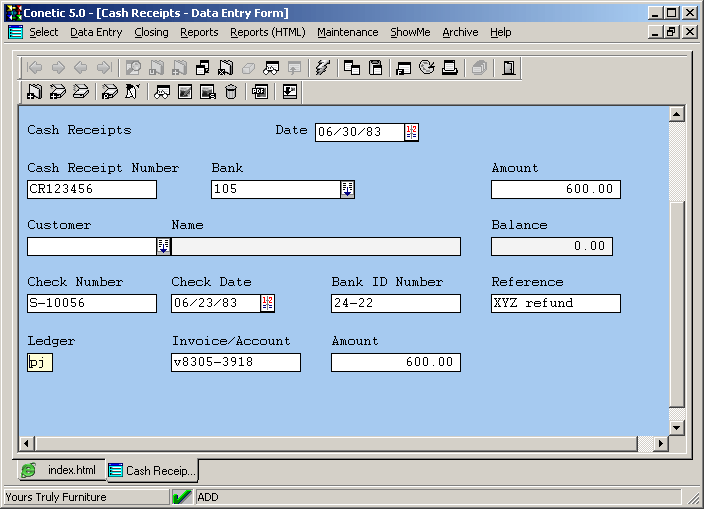Screen dimensions: 704x509
Task: Click the horizontal scrollbar right arrow
Action: pos(659,443)
